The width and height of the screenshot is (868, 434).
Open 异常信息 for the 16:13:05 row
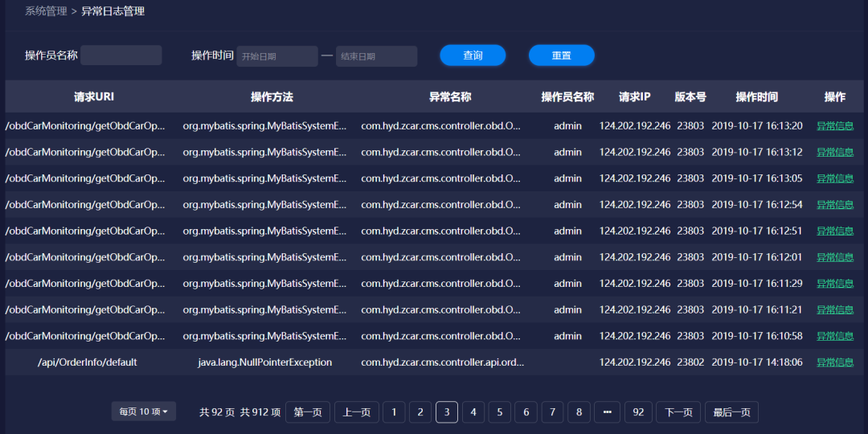pos(835,178)
